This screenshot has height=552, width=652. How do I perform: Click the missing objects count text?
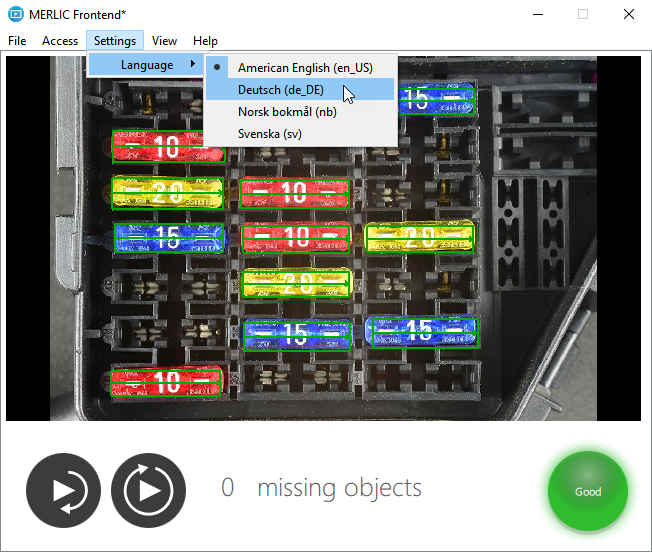(321, 488)
